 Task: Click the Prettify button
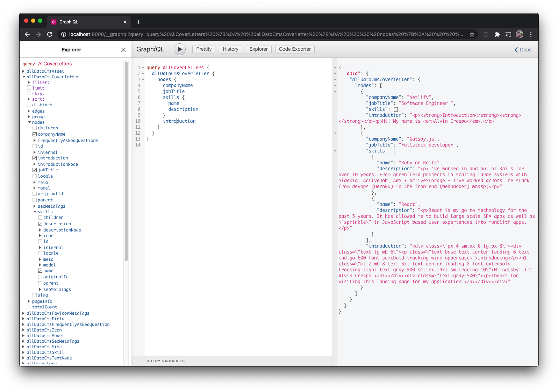(204, 49)
